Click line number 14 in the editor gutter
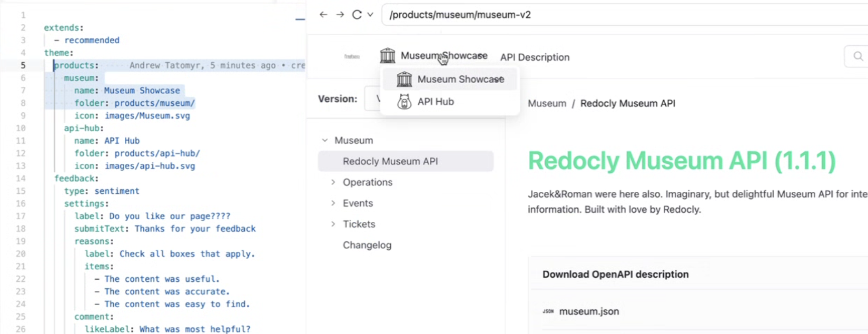Screen dimensions: 868x334 (x=21, y=179)
